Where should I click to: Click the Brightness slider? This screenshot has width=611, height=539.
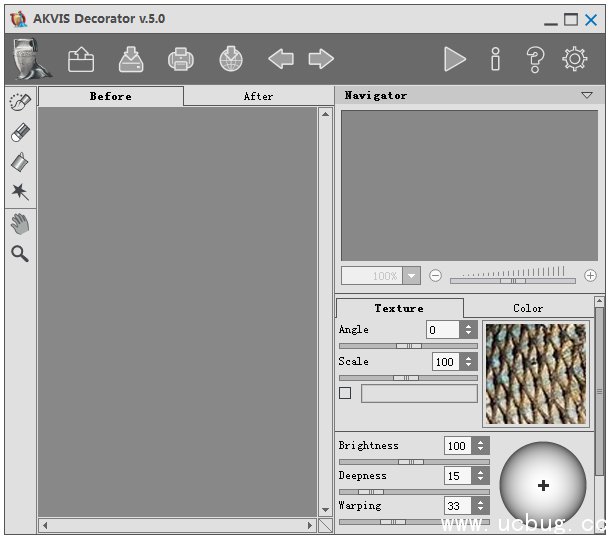pos(408,462)
